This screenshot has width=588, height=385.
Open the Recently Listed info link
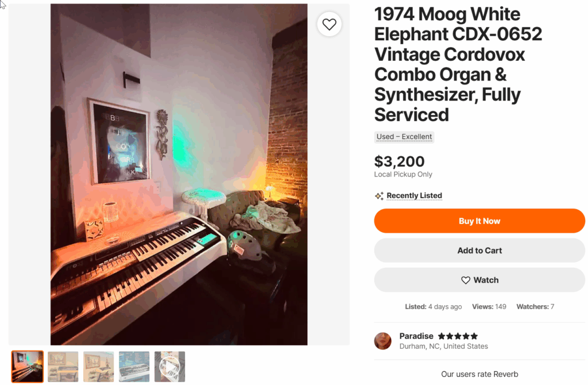414,196
